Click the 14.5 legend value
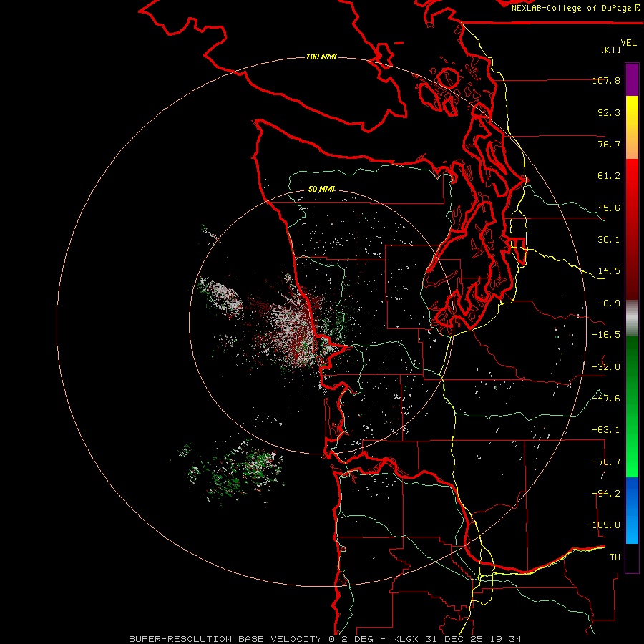Screen dimensions: 644x644 coord(609,271)
